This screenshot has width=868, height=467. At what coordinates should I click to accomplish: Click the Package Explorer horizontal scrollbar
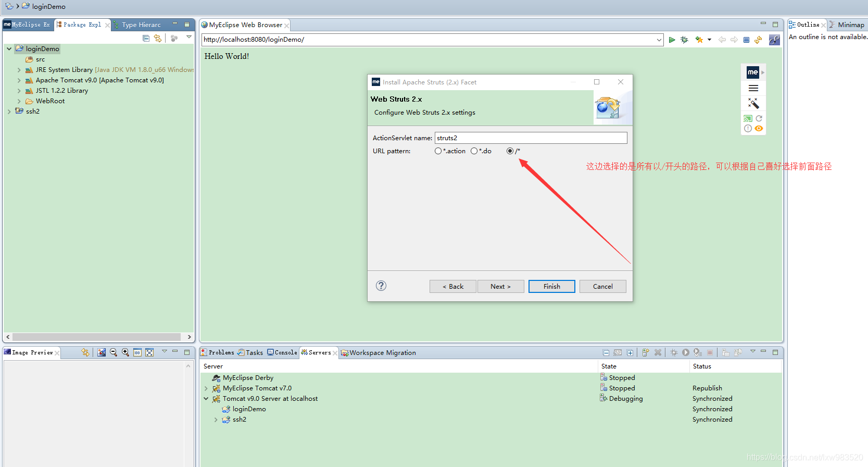[x=97, y=337]
